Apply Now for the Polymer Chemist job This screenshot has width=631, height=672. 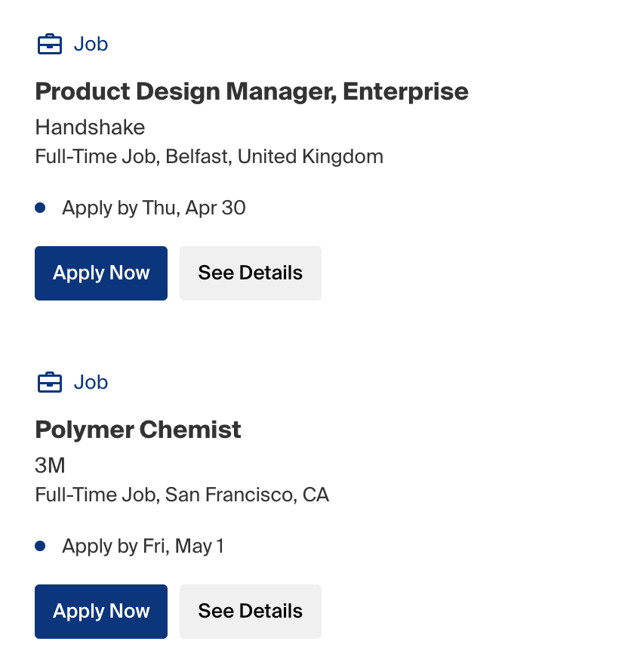(101, 612)
